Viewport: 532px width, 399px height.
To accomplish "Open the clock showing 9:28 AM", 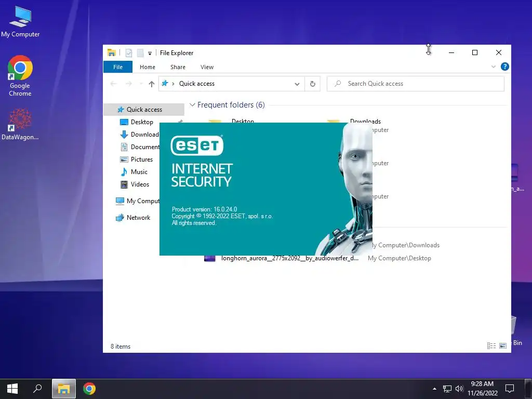I will tap(482, 389).
